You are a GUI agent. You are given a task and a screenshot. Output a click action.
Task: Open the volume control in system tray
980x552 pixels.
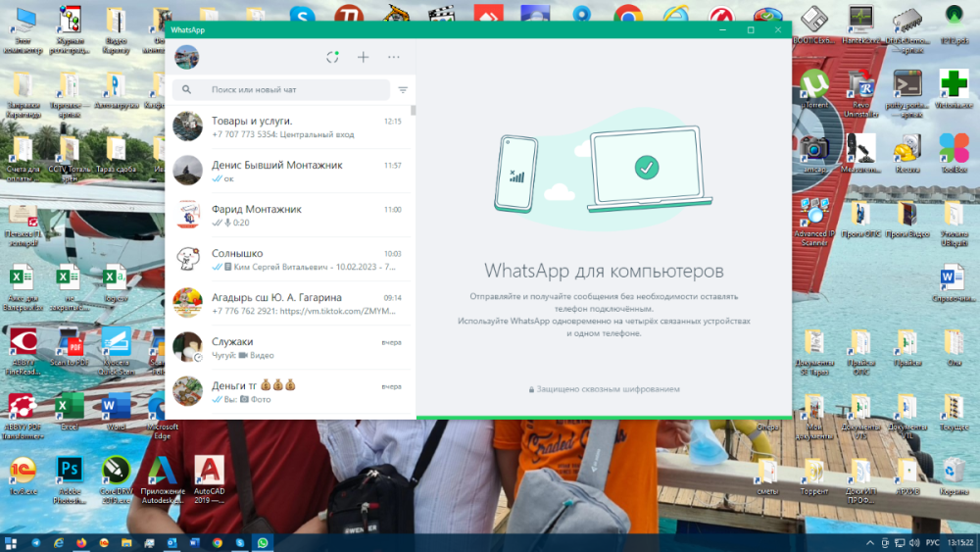click(914, 542)
